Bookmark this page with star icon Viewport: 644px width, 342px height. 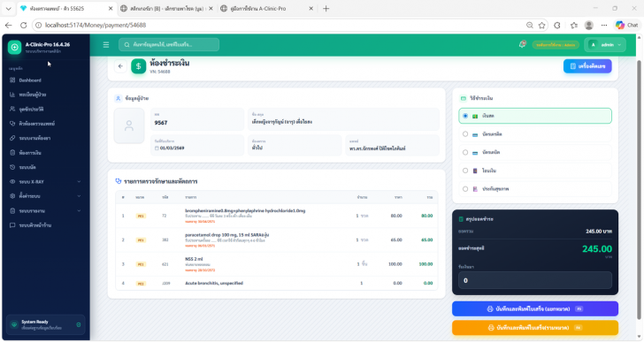[x=542, y=25]
